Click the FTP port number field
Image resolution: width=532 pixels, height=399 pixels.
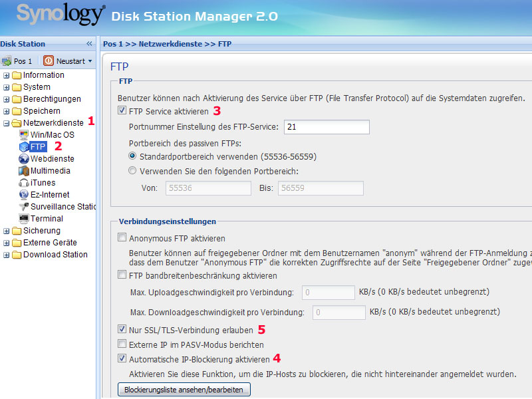[326, 127]
